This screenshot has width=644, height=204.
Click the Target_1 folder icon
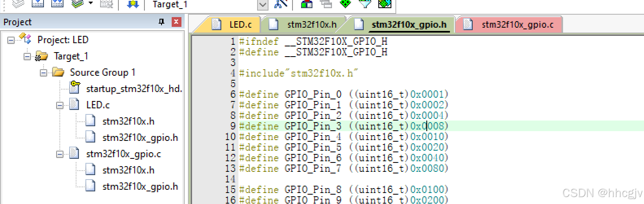(x=41, y=56)
